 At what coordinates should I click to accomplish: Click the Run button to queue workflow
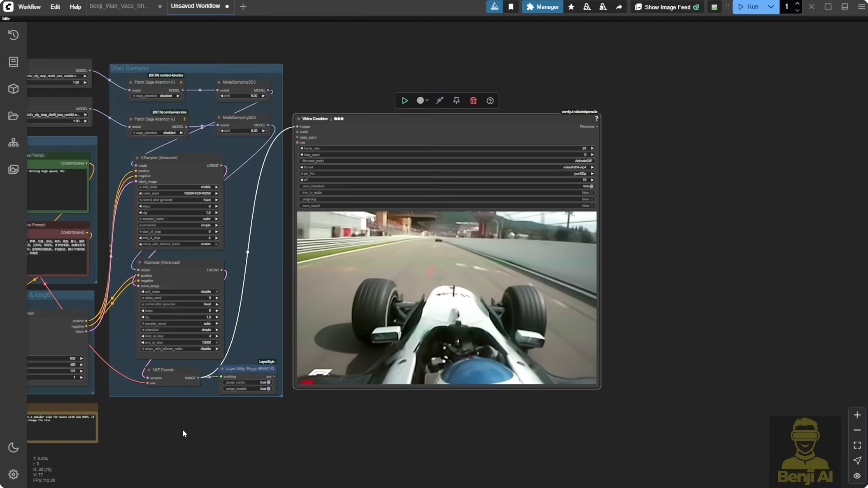pos(750,7)
